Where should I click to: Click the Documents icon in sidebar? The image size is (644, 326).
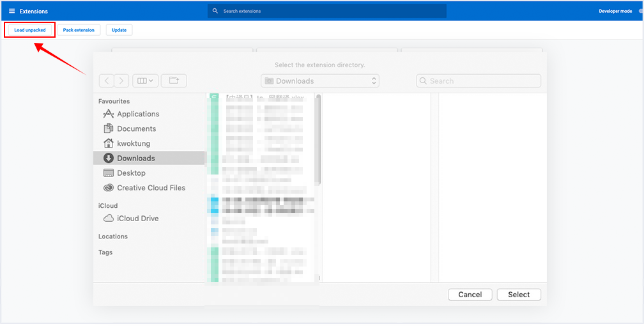(109, 128)
